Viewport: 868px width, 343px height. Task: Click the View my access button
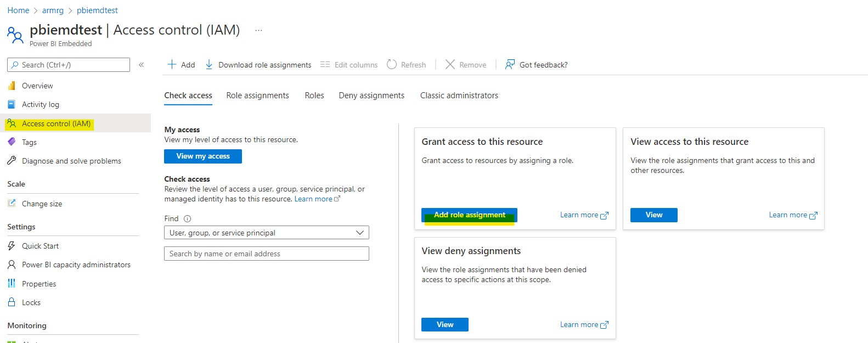click(203, 156)
